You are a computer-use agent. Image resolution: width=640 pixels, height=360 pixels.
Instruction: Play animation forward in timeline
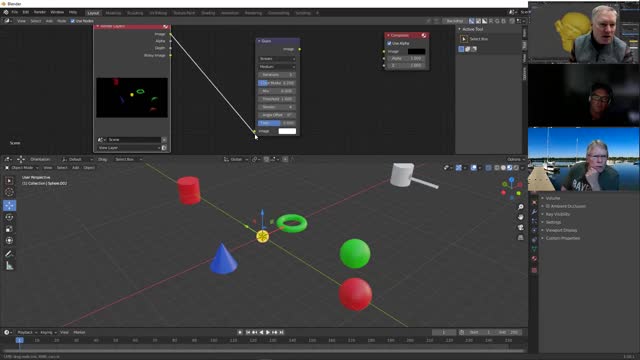(268, 333)
